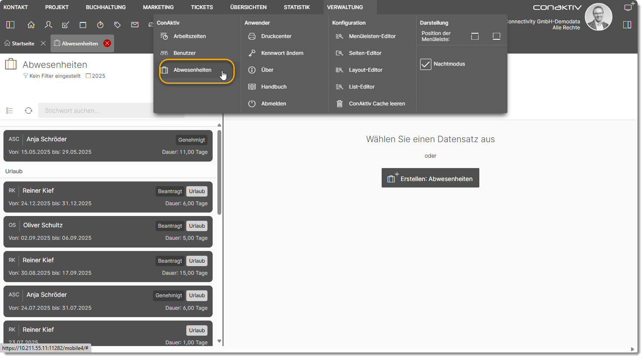Close the Abwesenheiten tab

point(107,43)
